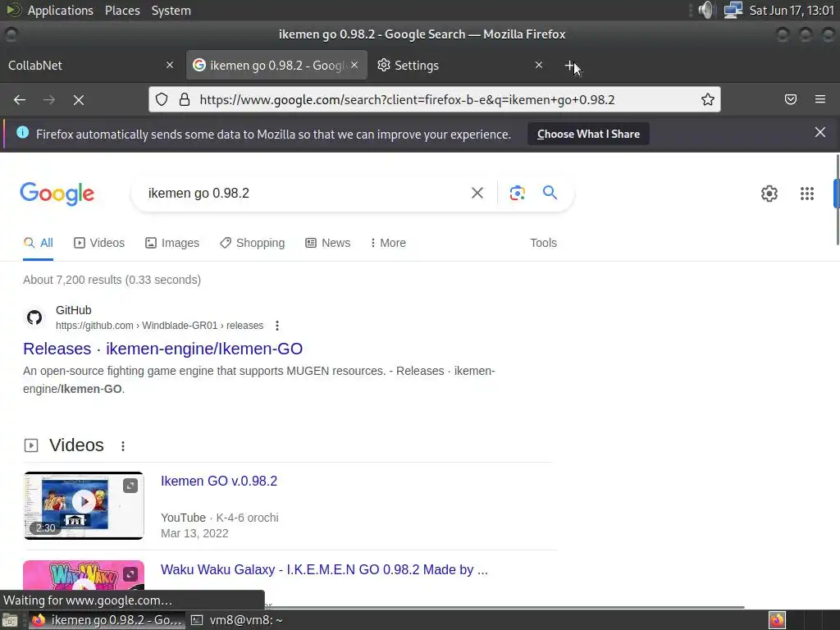The height and width of the screenshot is (630, 840).
Task: Filter results by Shopping
Action: [253, 243]
